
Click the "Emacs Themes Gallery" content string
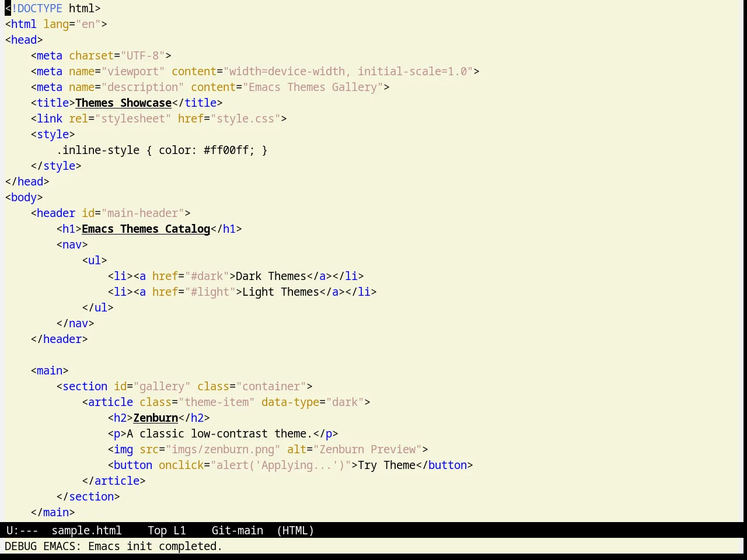click(313, 87)
